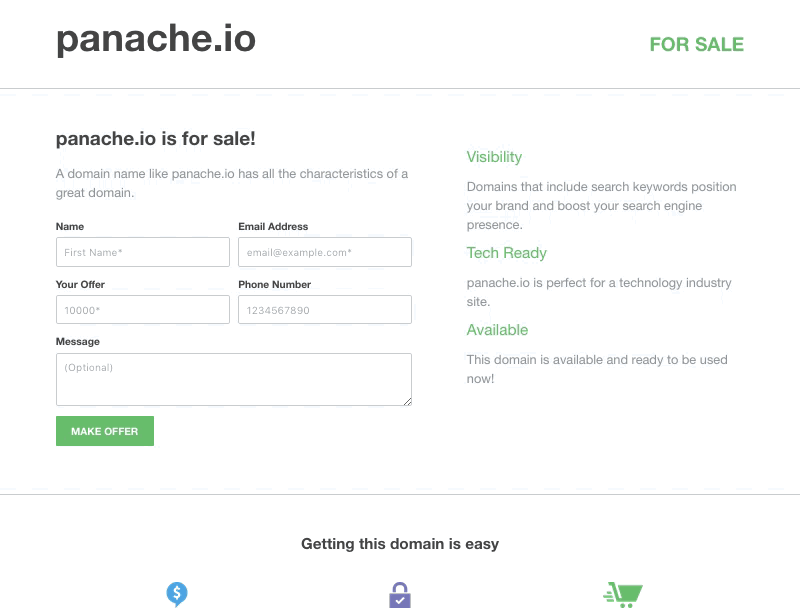This screenshot has height=612, width=801.
Task: Click into the Phone Number field
Action: (x=324, y=310)
